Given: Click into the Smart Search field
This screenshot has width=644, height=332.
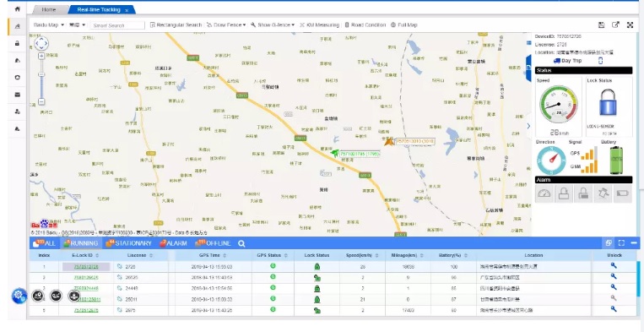Looking at the screenshot, I should tap(117, 25).
